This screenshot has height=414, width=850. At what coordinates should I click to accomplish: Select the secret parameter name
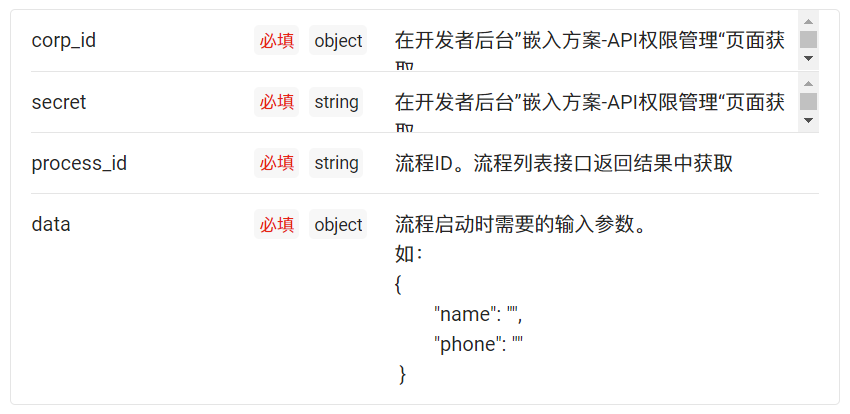coord(59,102)
